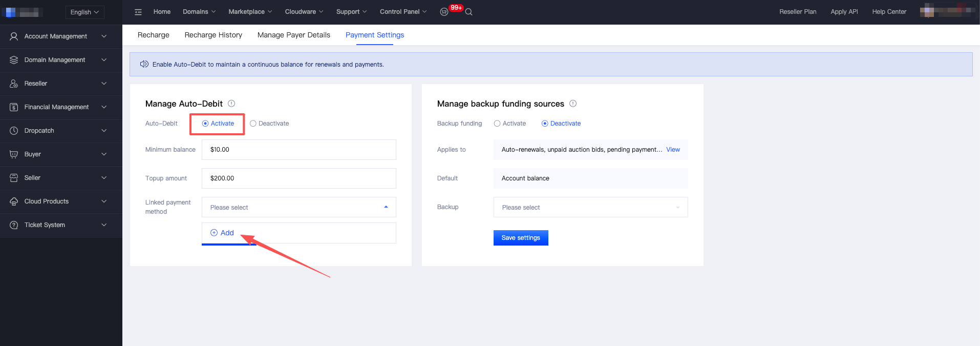Click the Save settings button
980x346 pixels.
pyautogui.click(x=520, y=238)
